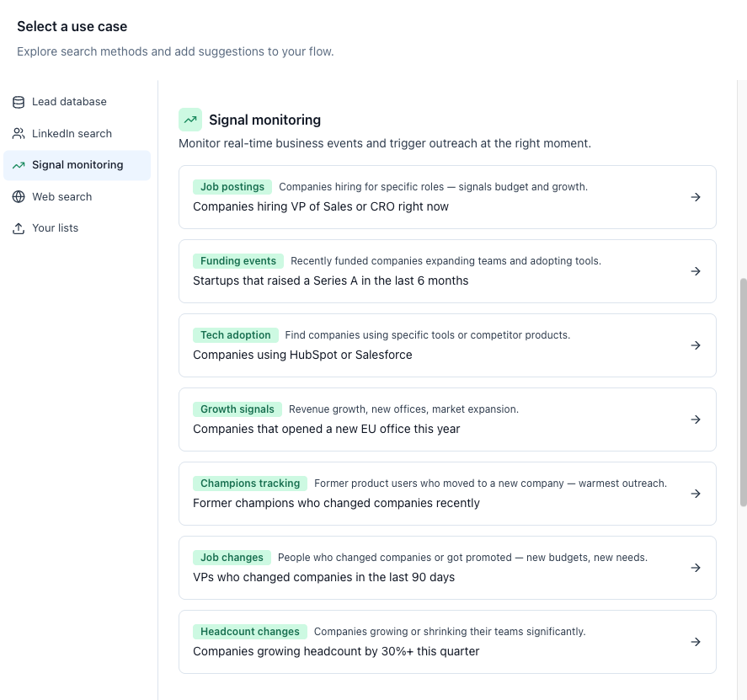
Task: Click 'Former product users who moved' description
Action: (491, 484)
